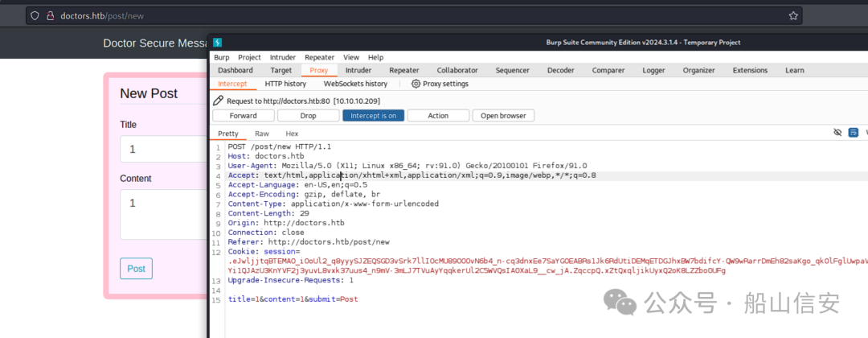Toggle the Intercept is on button
The height and width of the screenshot is (338, 868).
coord(374,115)
